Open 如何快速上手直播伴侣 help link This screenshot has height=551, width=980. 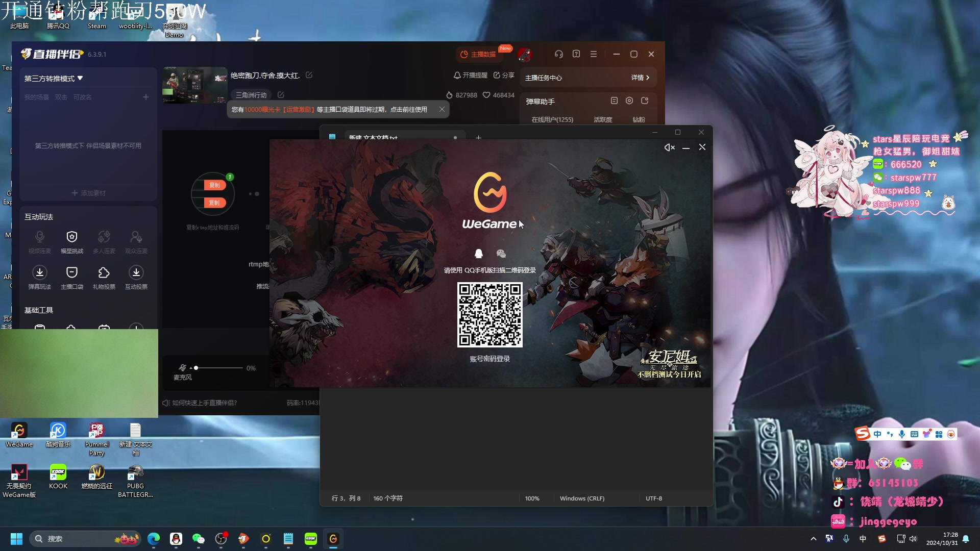point(200,403)
